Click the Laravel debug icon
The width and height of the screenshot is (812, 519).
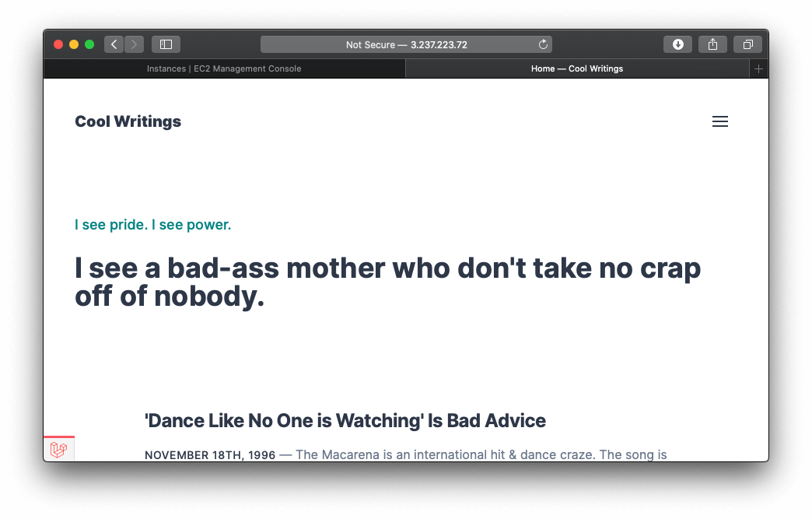[58, 449]
